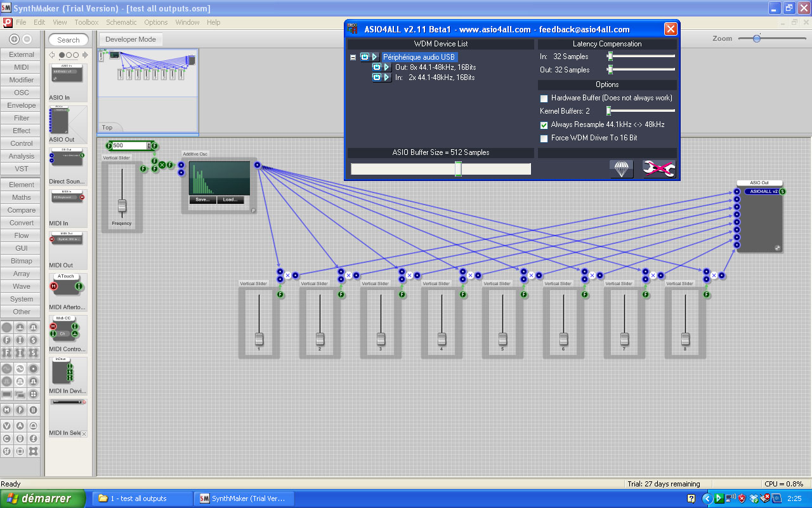Image resolution: width=812 pixels, height=508 pixels.
Task: Click Load... on Additive Osc module
Action: pyautogui.click(x=230, y=199)
